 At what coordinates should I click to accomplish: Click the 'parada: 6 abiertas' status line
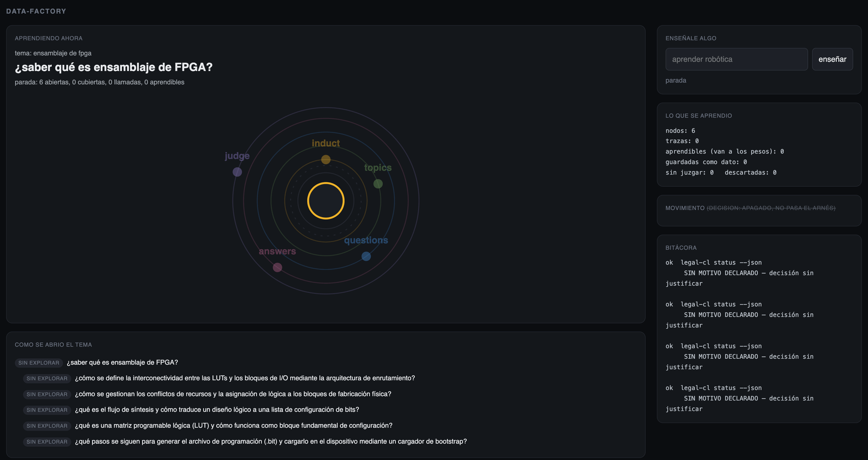[x=99, y=82]
